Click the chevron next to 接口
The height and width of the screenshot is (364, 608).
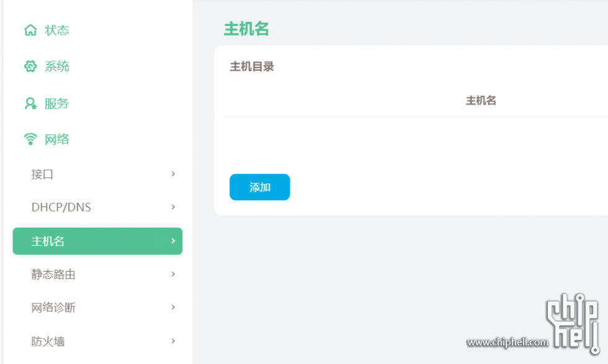click(173, 174)
